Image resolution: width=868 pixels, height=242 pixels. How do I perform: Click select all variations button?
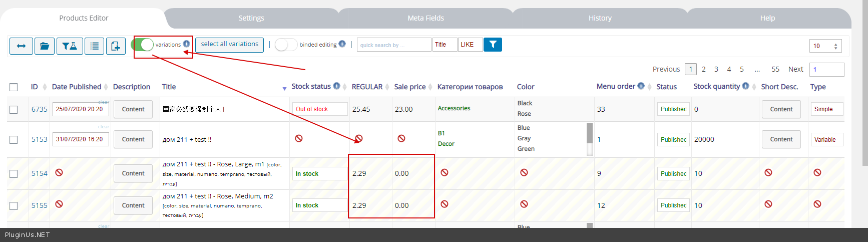(x=229, y=45)
